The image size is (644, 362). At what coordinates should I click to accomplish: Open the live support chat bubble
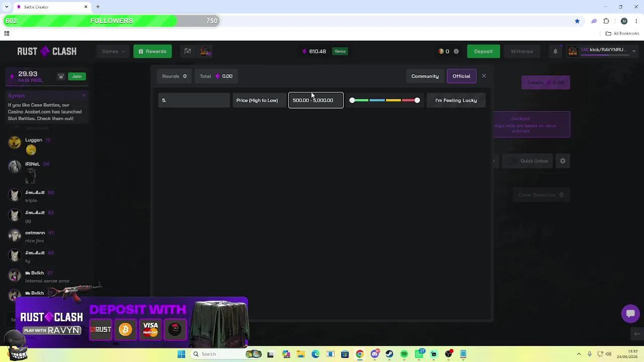pyautogui.click(x=630, y=313)
